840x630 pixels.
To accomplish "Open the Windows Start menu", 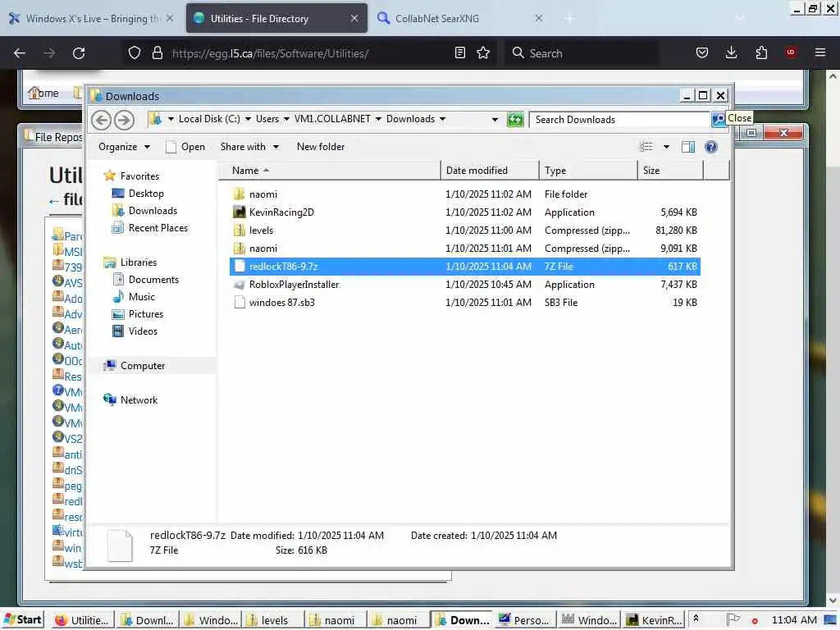I will click(22, 620).
